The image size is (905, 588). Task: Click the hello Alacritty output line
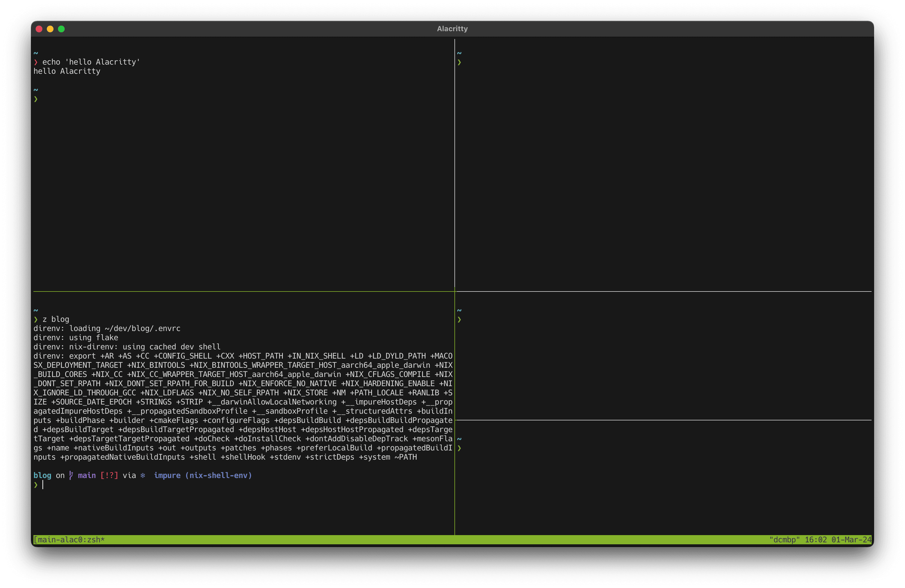click(67, 71)
